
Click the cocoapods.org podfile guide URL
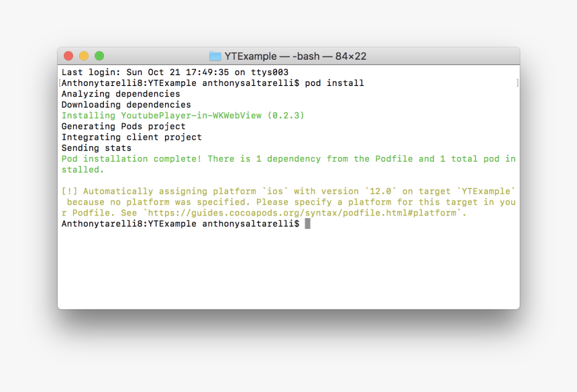click(302, 213)
